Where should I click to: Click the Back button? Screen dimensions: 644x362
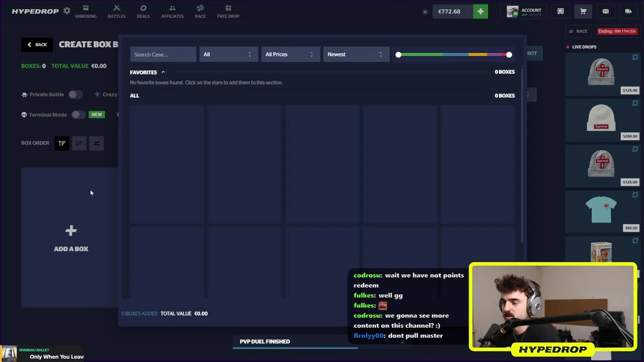(x=37, y=44)
